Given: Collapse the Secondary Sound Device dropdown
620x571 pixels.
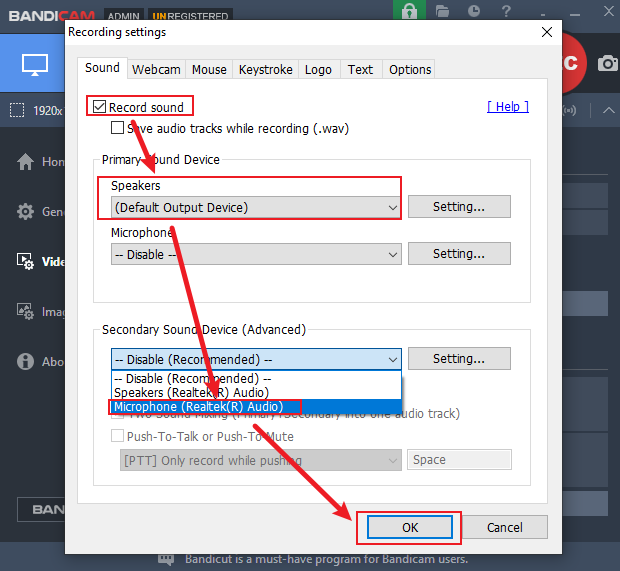Looking at the screenshot, I should (256, 359).
